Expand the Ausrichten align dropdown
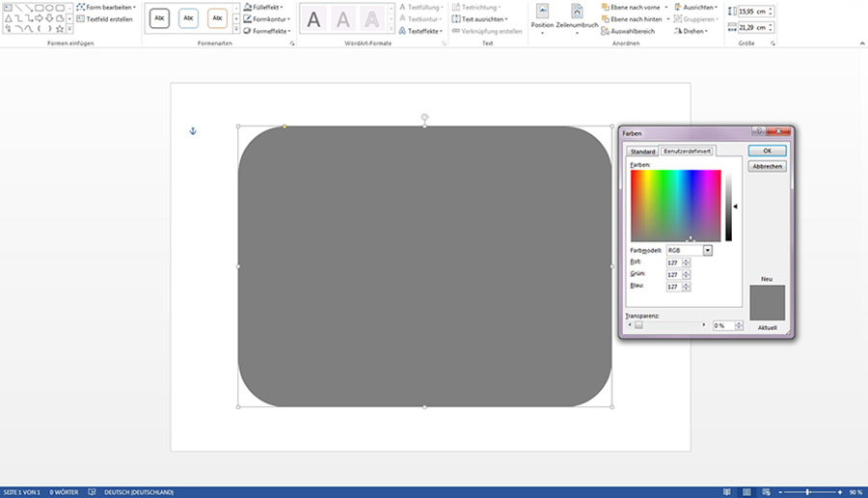The height and width of the screenshot is (498, 868). [x=717, y=7]
